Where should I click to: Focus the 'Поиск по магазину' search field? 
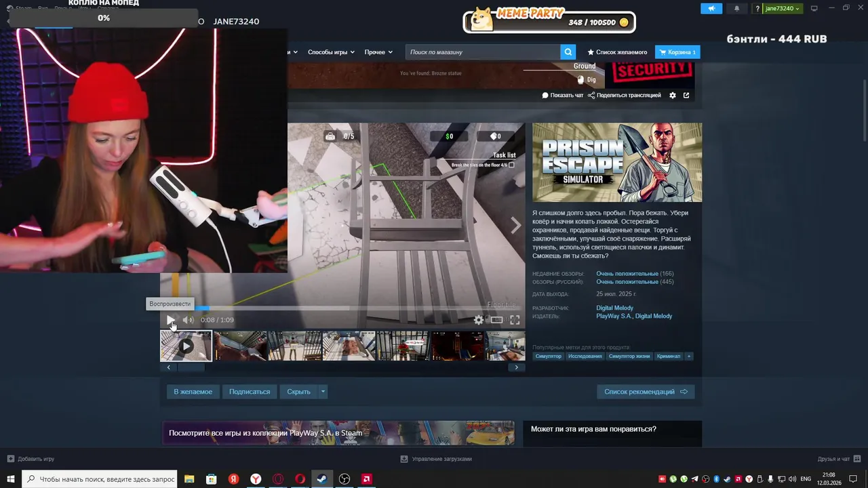pyautogui.click(x=483, y=52)
